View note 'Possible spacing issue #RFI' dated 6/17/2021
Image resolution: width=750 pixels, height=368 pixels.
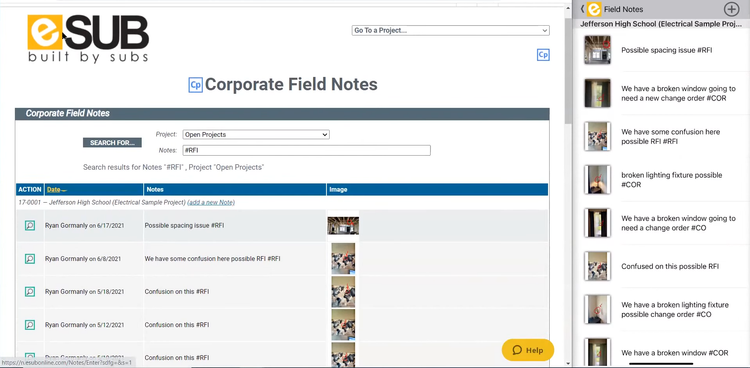pos(30,225)
